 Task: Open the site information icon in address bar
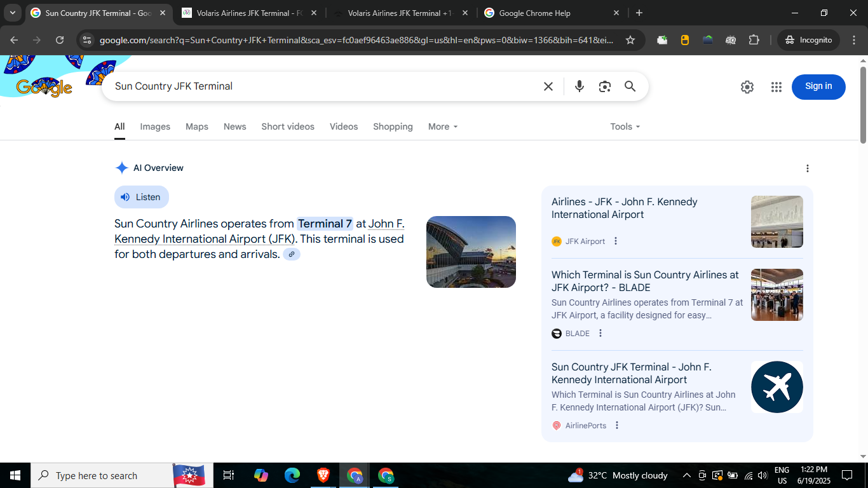coord(87,40)
